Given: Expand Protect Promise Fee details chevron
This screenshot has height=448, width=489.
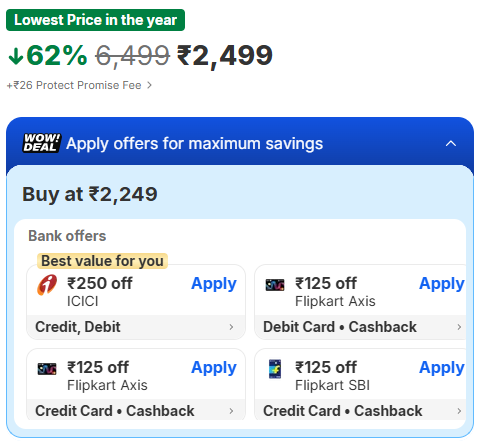Looking at the screenshot, I should (x=149, y=85).
